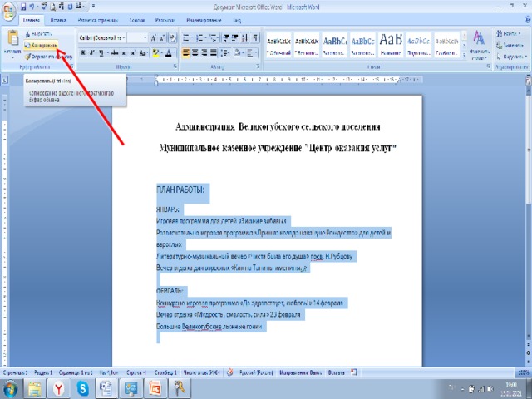Click the Copy (Копировать) button
The height and width of the screenshot is (399, 532).
pyautogui.click(x=43, y=45)
